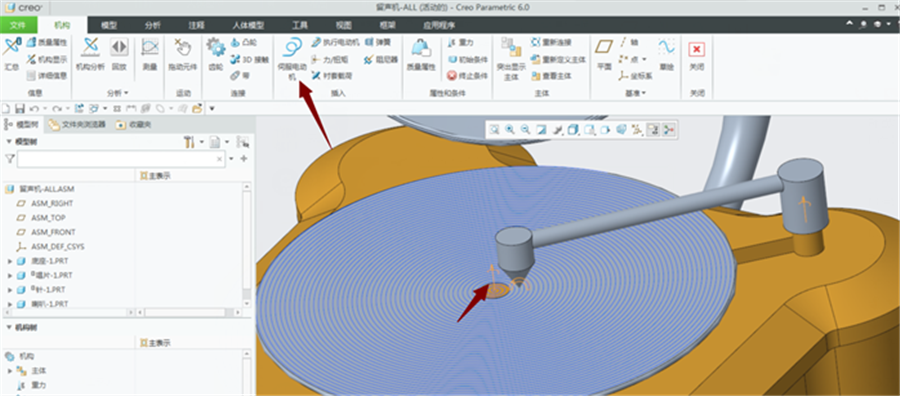Toggle datum display filters in view toolbar
The width and height of the screenshot is (900, 396).
[637, 130]
